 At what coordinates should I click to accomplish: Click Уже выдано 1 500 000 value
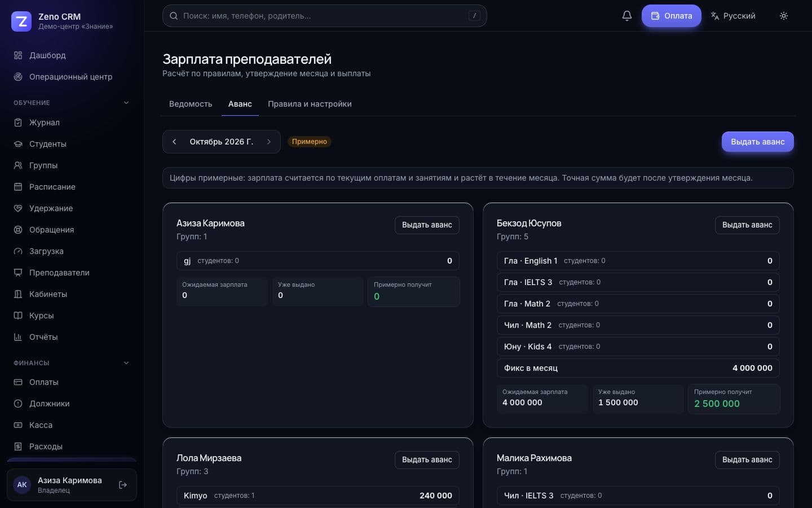pos(618,402)
